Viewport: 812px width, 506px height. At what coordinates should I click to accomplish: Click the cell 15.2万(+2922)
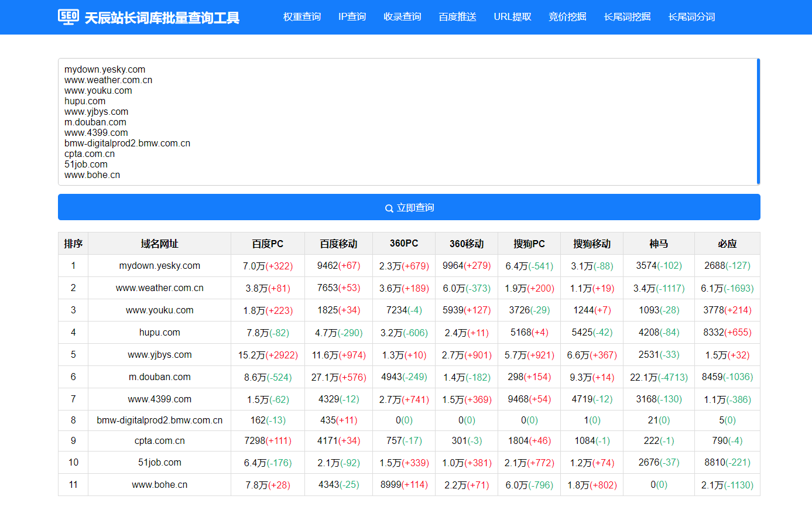(268, 355)
